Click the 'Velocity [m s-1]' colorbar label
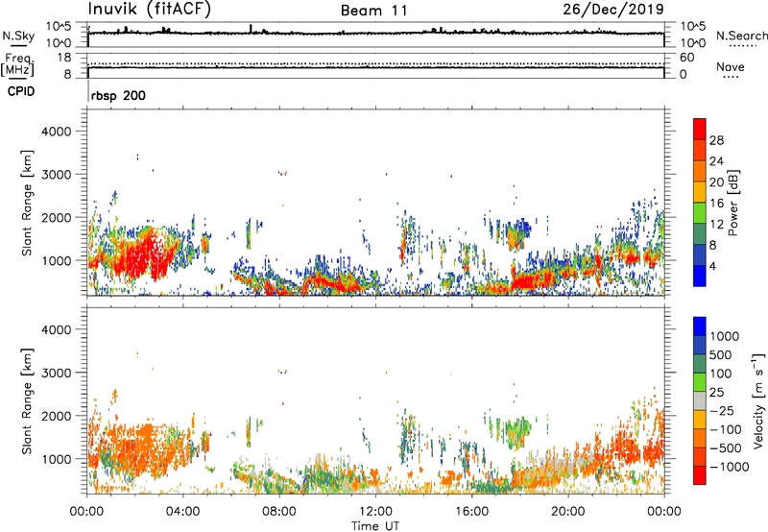Image resolution: width=768 pixels, height=532 pixels. coord(758,400)
